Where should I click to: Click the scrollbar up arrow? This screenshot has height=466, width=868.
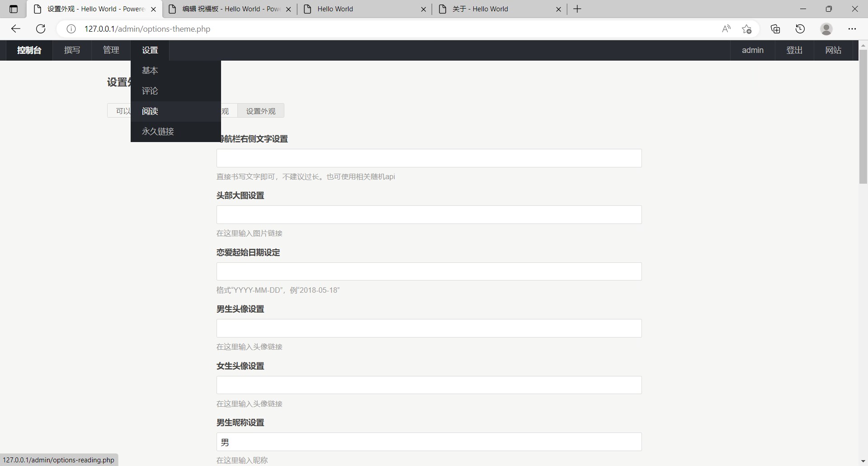click(x=863, y=45)
